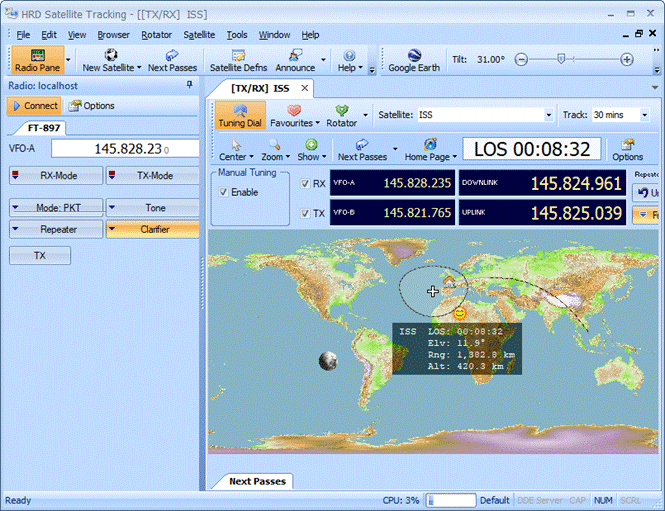Open the View menu

tap(77, 35)
